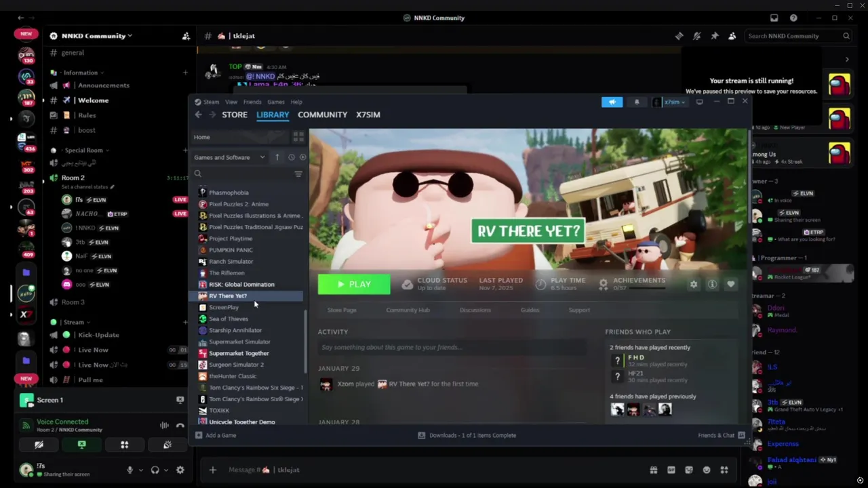Collapse Discord stream panel right chevron

846,60
